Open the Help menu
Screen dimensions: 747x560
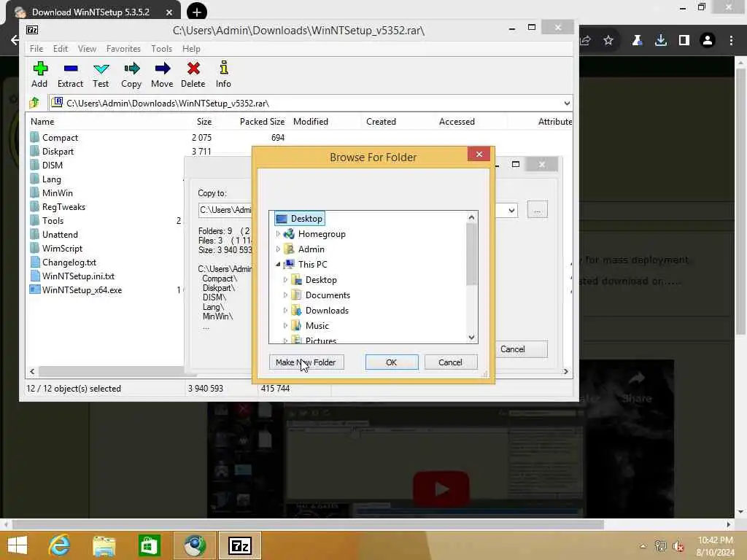191,49
